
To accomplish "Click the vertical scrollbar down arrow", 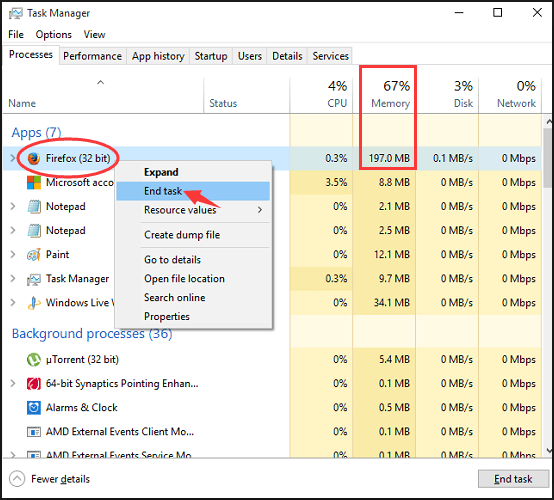I will pyautogui.click(x=549, y=451).
